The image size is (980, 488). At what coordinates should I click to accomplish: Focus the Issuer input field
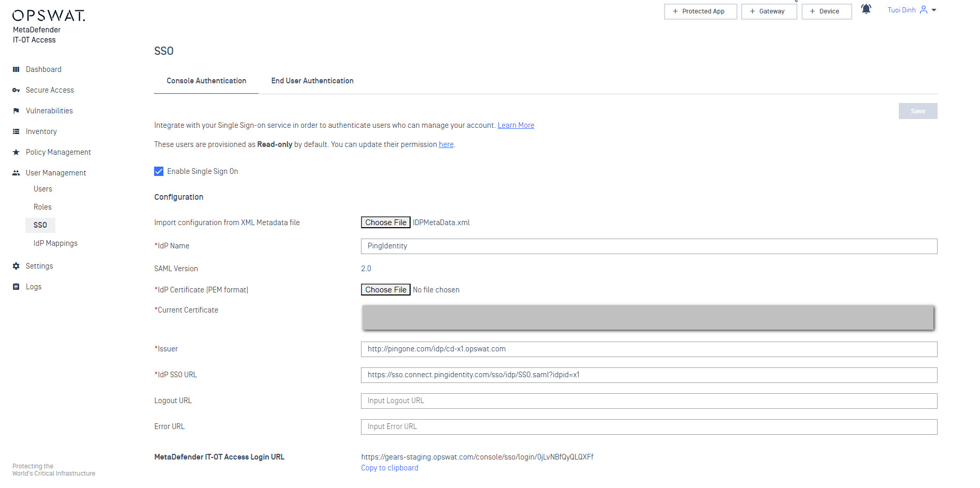[649, 349]
